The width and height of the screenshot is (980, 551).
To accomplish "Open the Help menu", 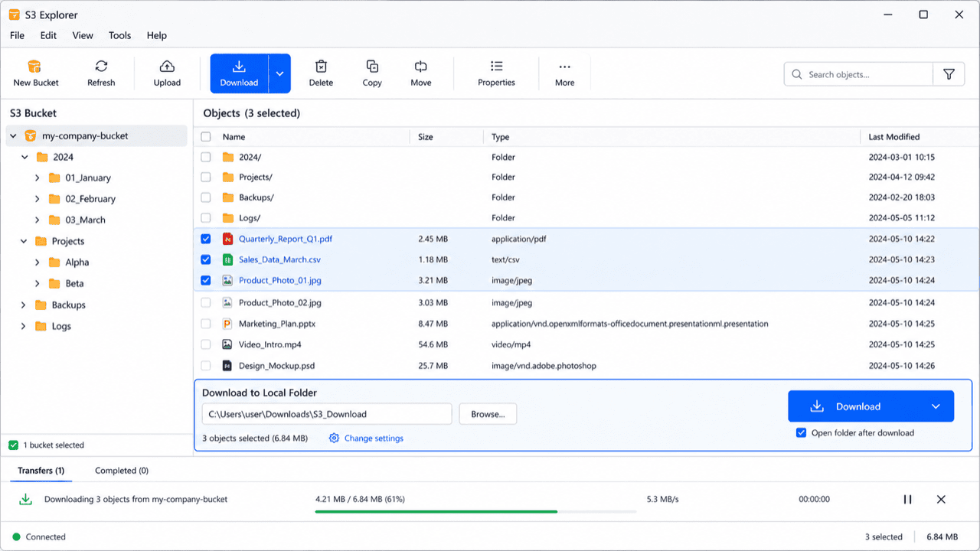I will 157,35.
